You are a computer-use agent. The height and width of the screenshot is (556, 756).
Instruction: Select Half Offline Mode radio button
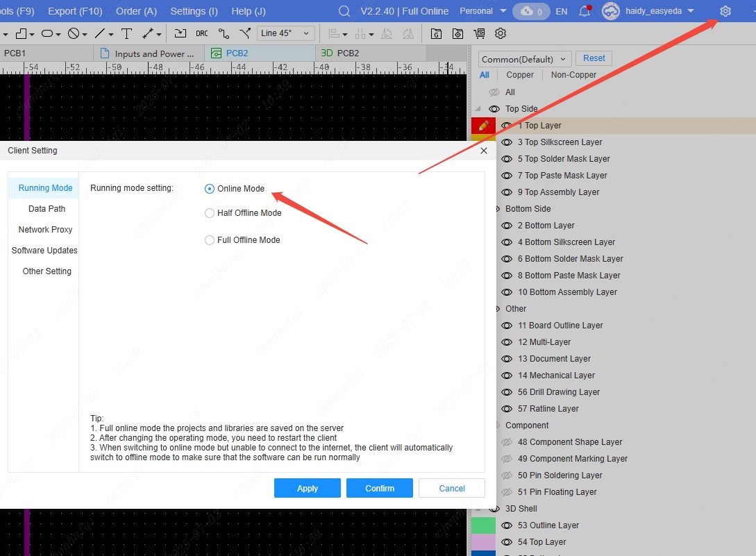(x=210, y=213)
